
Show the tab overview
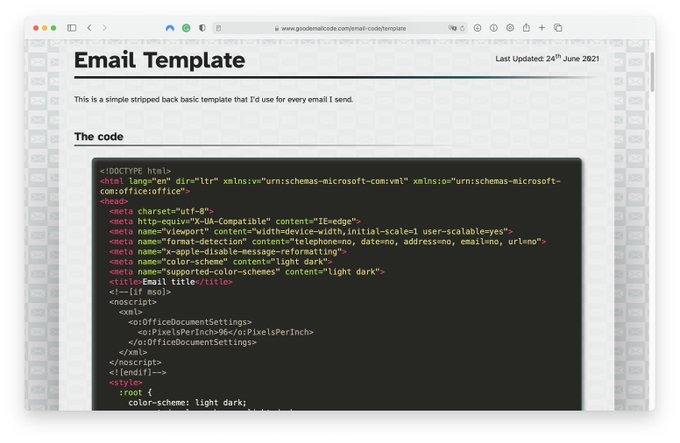click(x=558, y=28)
